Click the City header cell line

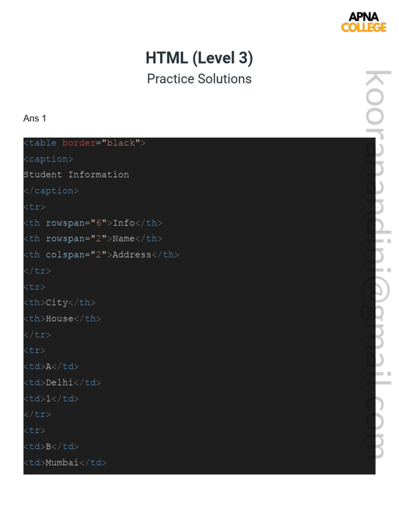(x=60, y=302)
